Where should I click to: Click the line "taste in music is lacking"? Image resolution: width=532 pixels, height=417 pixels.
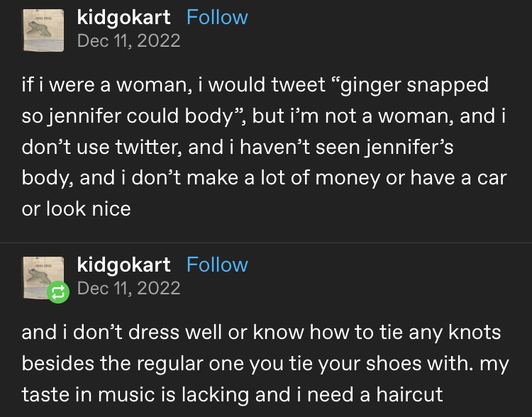click(x=232, y=394)
